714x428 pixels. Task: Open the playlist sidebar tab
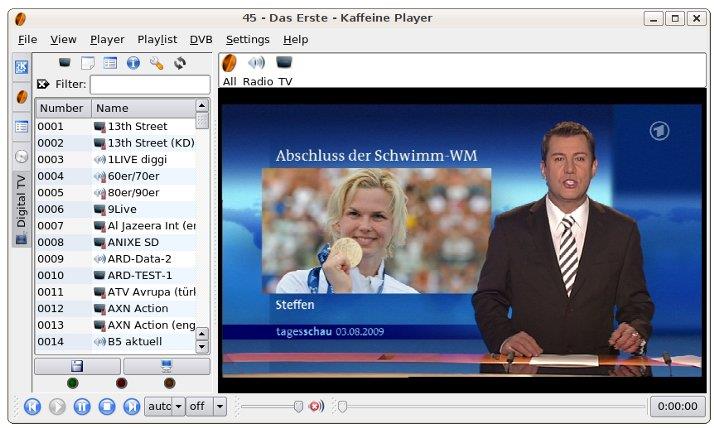coord(21,127)
